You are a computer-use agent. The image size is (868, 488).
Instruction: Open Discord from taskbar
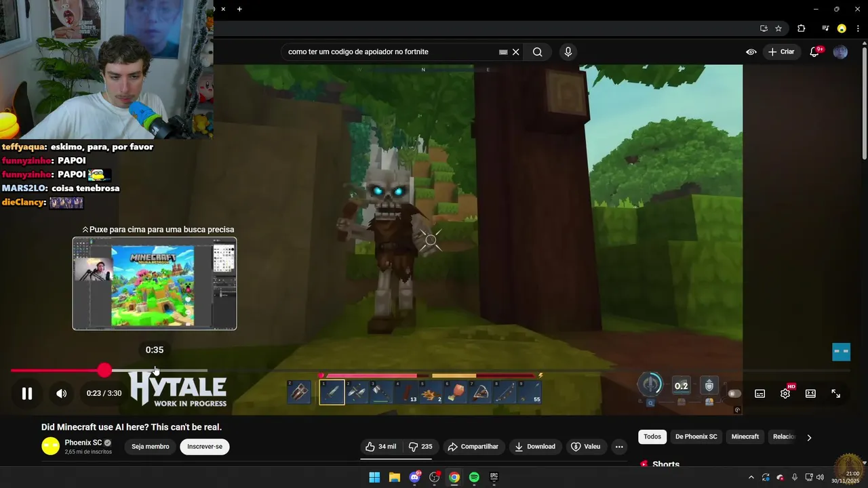(x=414, y=477)
